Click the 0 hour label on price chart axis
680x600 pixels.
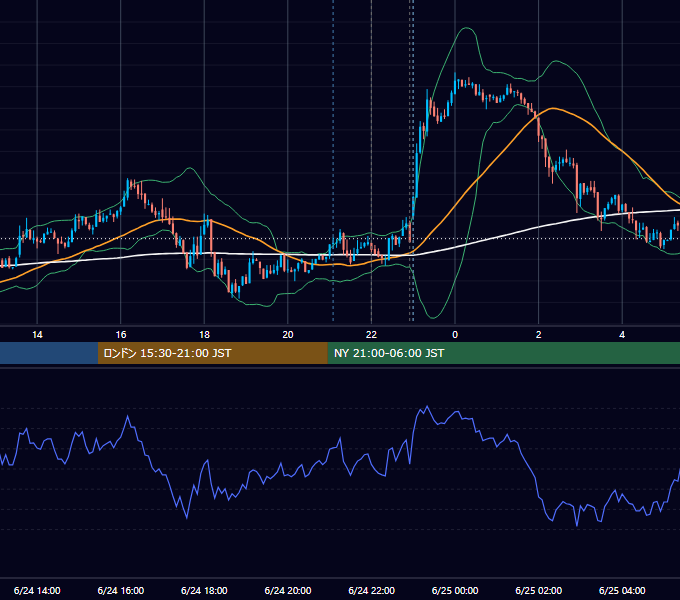pos(455,335)
